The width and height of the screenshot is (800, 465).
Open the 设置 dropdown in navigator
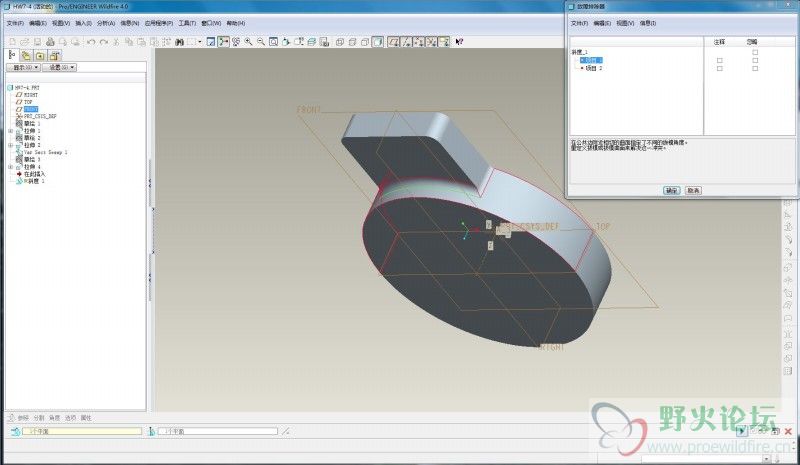pos(59,67)
